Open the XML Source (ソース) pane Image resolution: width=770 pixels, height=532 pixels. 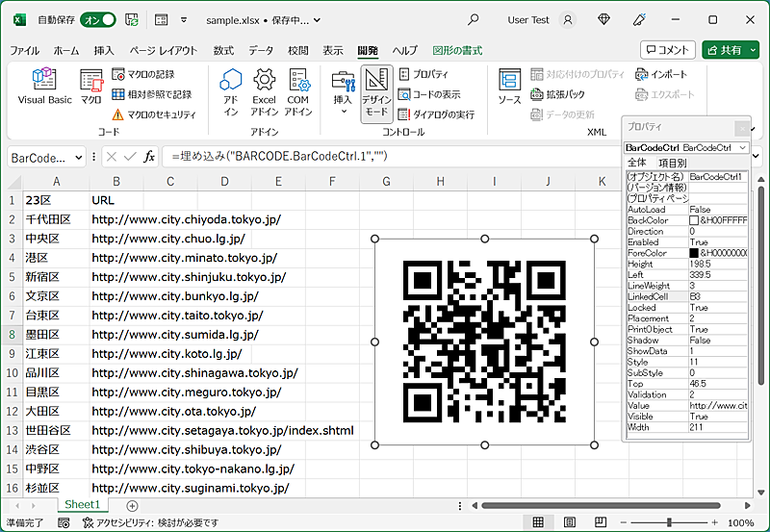(509, 87)
